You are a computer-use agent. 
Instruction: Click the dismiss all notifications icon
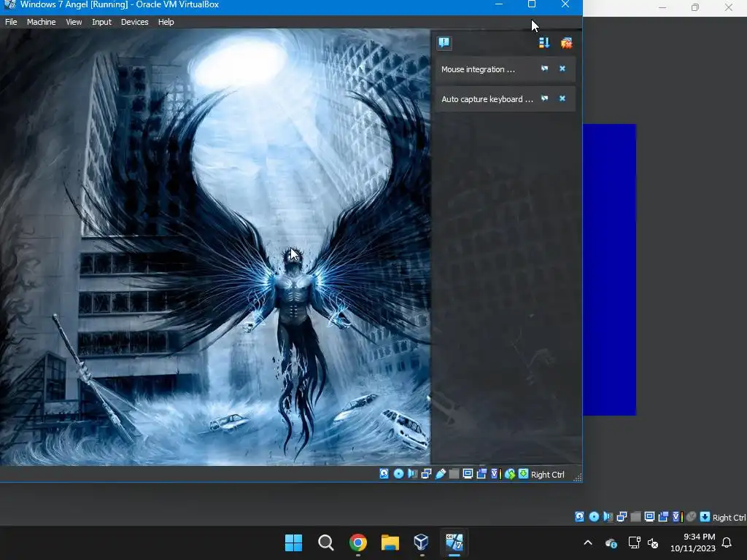click(x=566, y=43)
